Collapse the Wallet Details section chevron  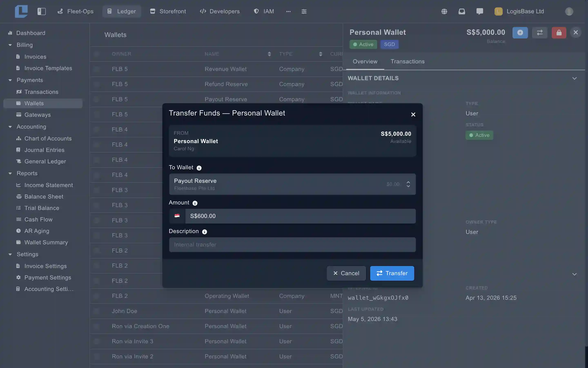tap(574, 78)
